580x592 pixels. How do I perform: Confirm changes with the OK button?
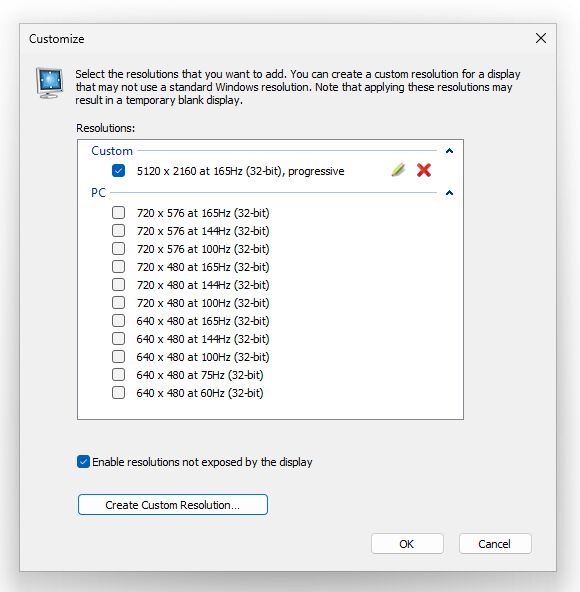pyautogui.click(x=407, y=544)
